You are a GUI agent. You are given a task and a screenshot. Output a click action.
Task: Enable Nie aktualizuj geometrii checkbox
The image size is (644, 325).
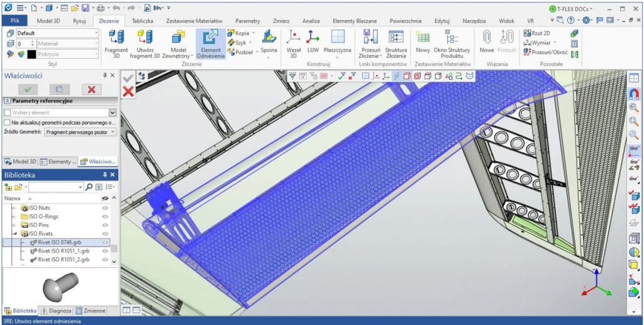pos(7,122)
